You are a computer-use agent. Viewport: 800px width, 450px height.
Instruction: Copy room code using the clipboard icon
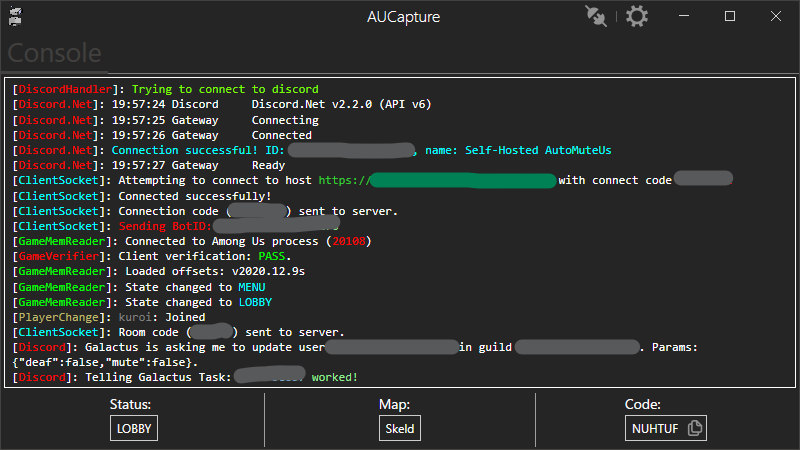pos(696,428)
